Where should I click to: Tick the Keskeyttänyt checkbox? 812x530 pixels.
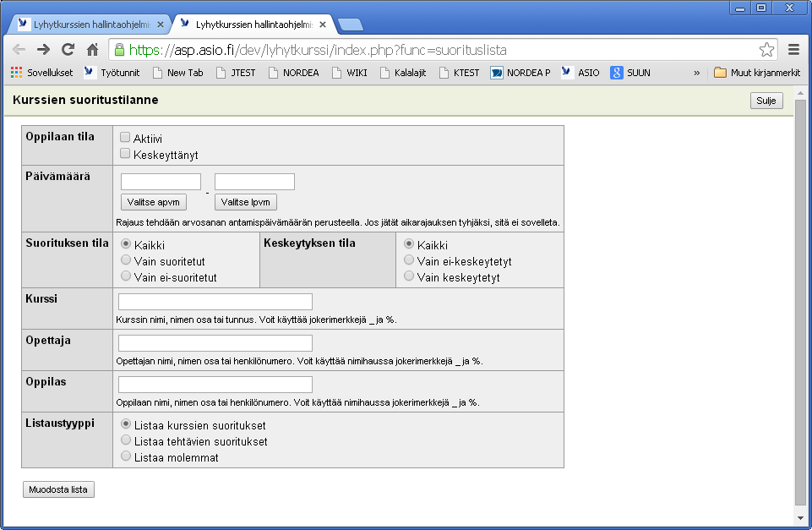coord(125,153)
